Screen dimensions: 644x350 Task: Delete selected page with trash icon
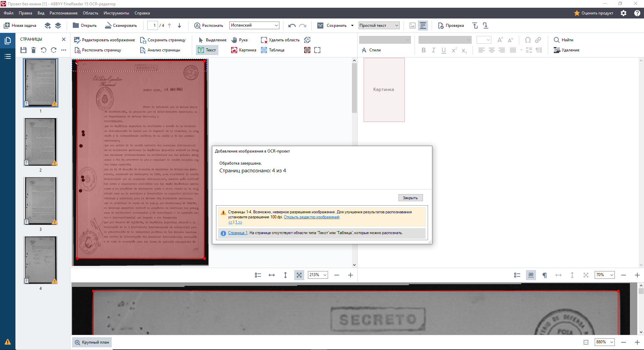click(x=34, y=50)
